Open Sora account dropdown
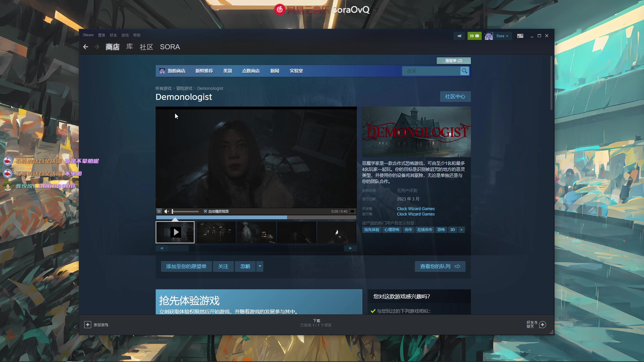644x362 pixels. coord(502,36)
